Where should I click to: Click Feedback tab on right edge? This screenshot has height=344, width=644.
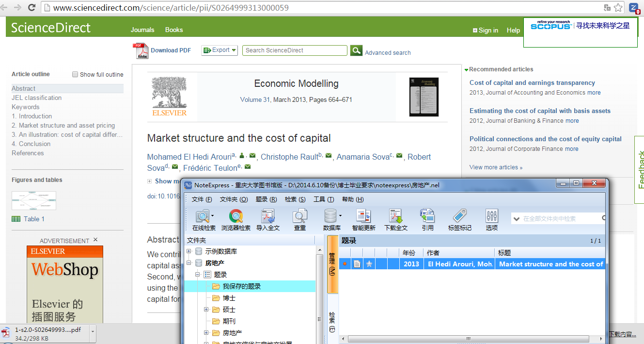tap(640, 169)
